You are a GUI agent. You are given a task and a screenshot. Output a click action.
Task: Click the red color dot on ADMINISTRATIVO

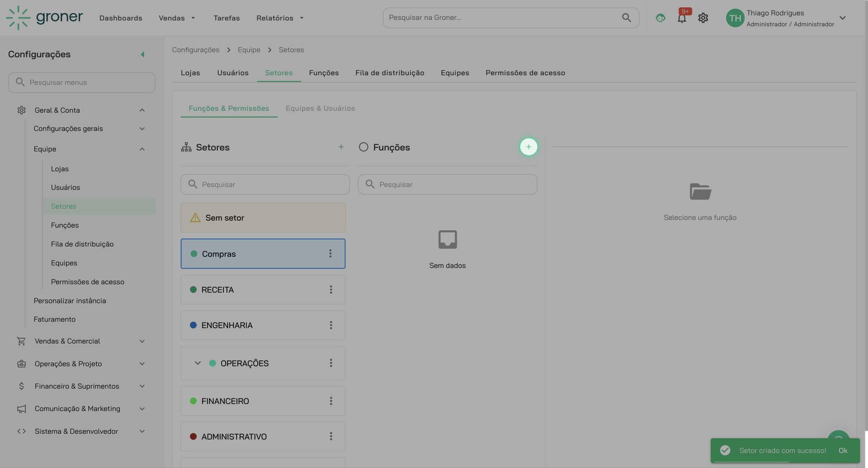[194, 436]
